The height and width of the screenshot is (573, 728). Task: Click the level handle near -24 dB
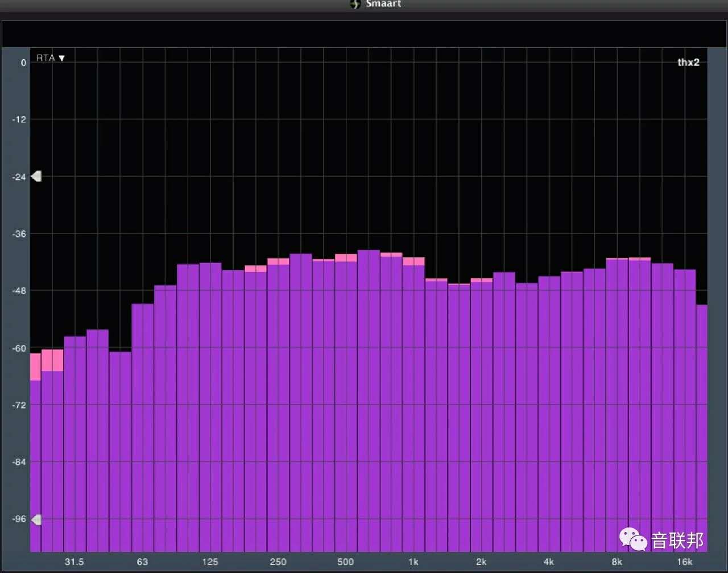tap(36, 176)
